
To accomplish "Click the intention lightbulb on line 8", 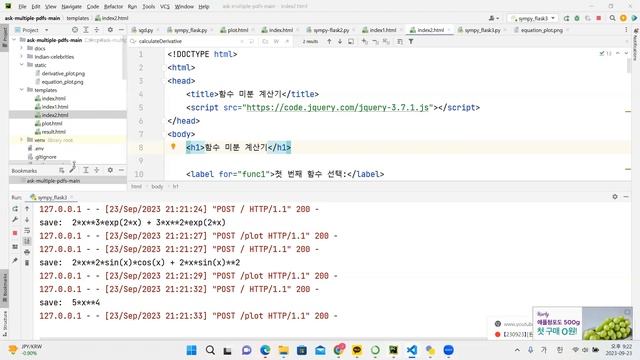I will pyautogui.click(x=173, y=147).
